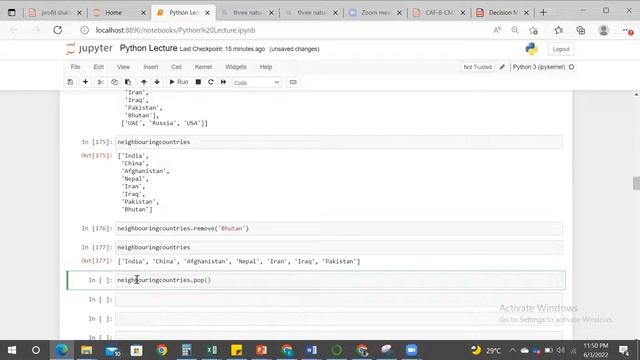
Task: Click the browser address bar URL
Action: [x=176, y=30]
